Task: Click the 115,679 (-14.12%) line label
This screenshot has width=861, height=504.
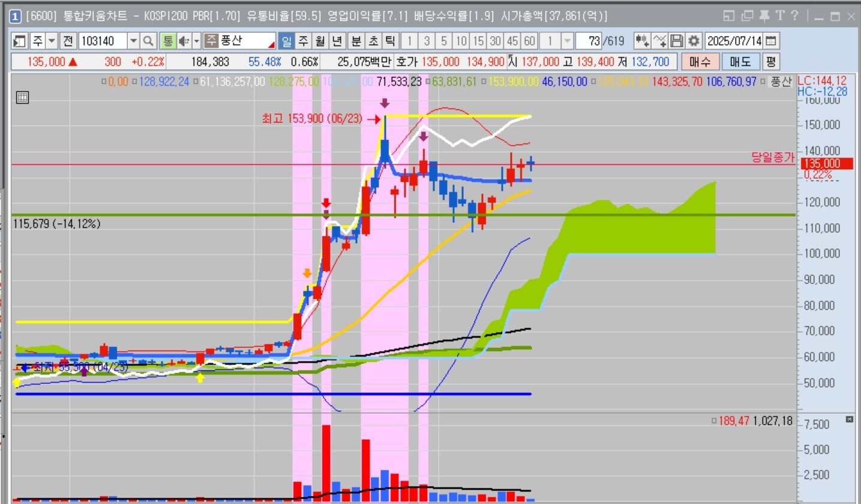Action: [x=57, y=224]
